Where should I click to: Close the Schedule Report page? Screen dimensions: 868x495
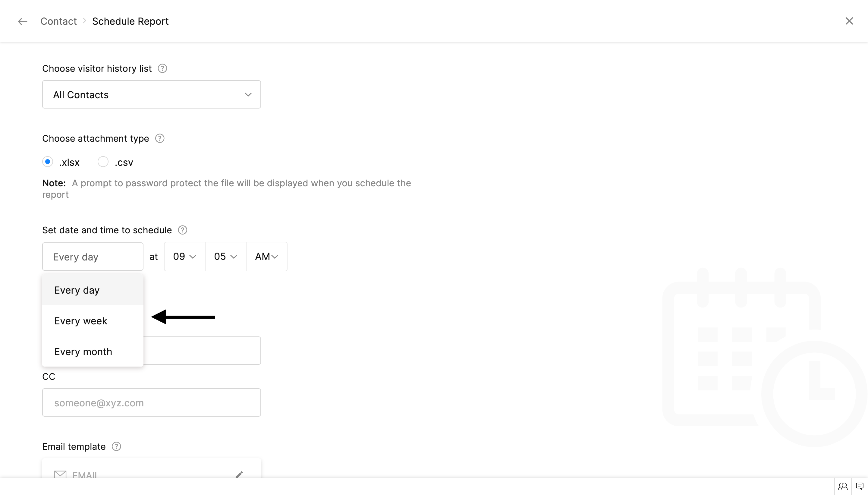pos(849,21)
